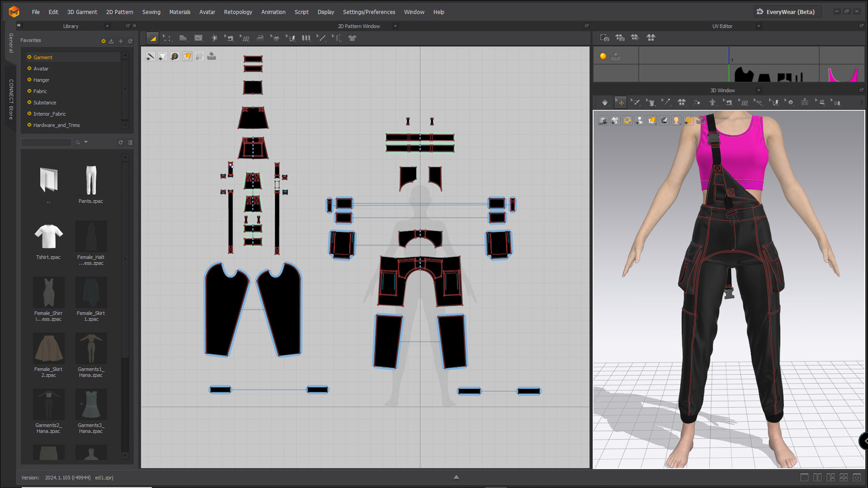Image resolution: width=868 pixels, height=488 pixels.
Task: Collapse the Library panel with arrow icon
Action: click(x=19, y=25)
